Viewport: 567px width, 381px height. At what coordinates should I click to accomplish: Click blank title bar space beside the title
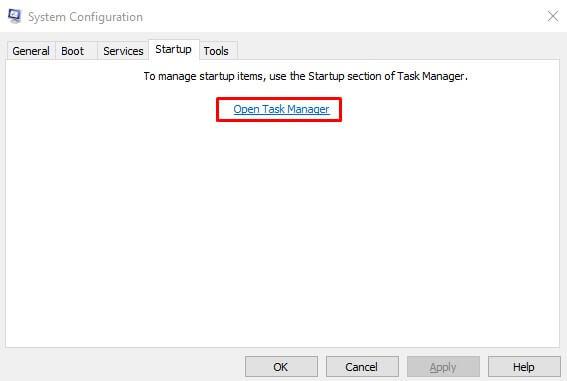[344, 16]
